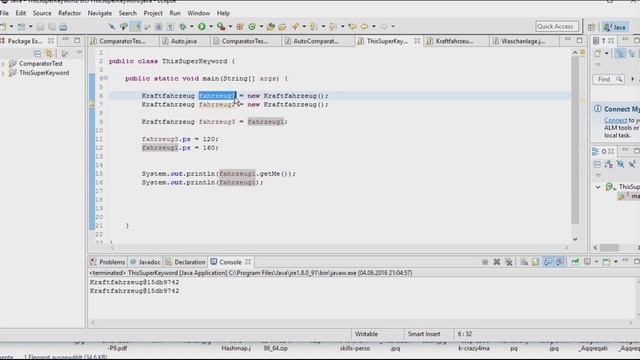Click the Save disk icon in the toolbar
The height and width of the screenshot is (360, 640).
point(40,27)
